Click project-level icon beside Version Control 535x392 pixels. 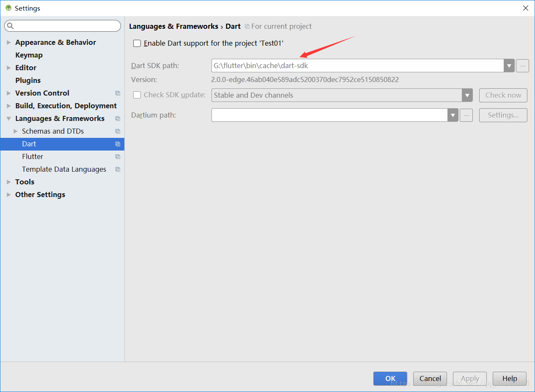pos(118,93)
